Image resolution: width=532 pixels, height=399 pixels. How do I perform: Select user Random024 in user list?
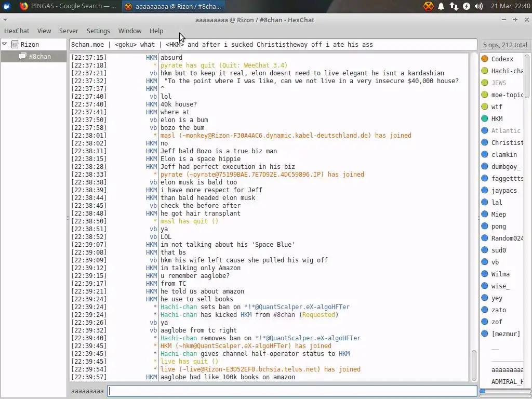point(502,238)
